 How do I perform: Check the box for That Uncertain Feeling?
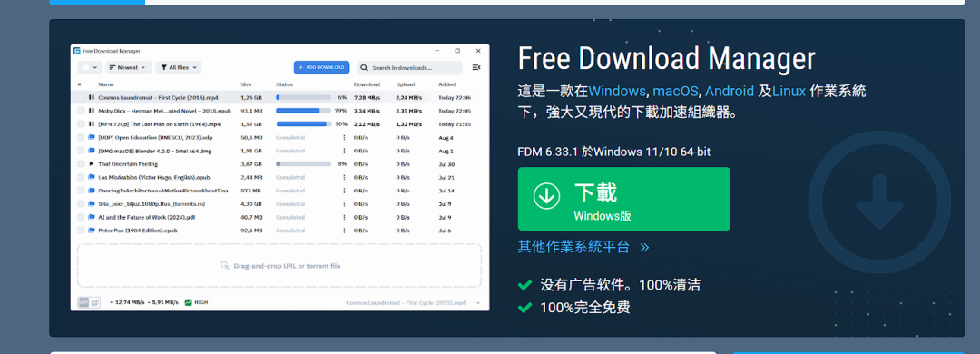81,164
